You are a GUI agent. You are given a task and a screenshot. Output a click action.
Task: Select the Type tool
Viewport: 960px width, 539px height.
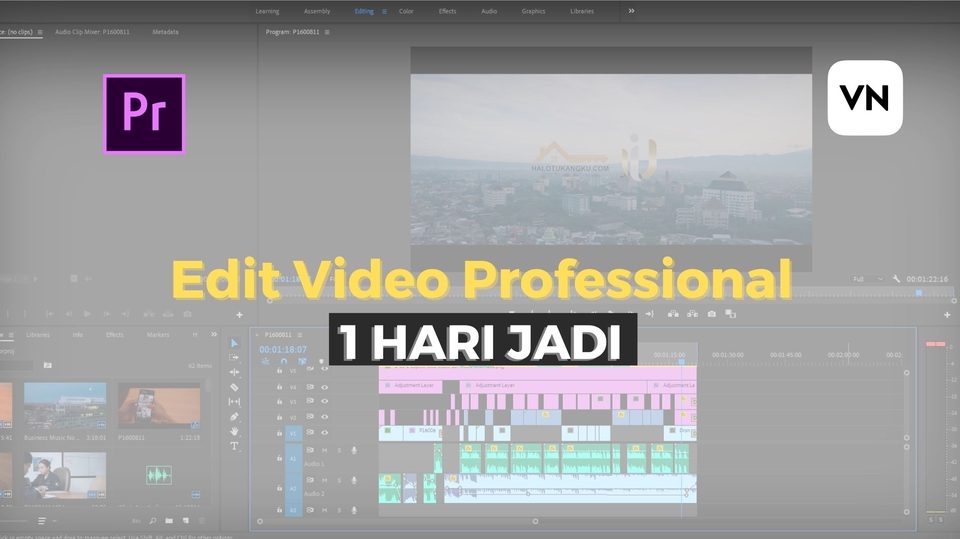coord(234,446)
